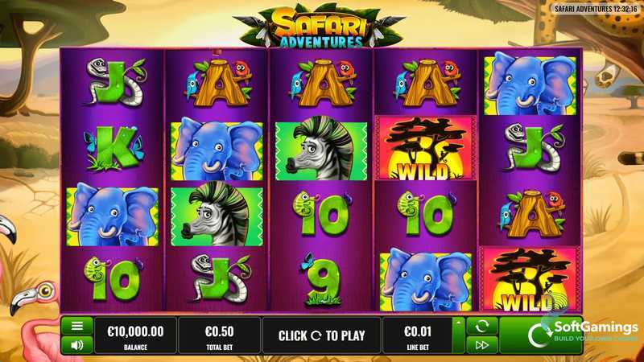644x362 pixels.
Task: Select the Safari Adventures logo
Action: click(x=320, y=26)
